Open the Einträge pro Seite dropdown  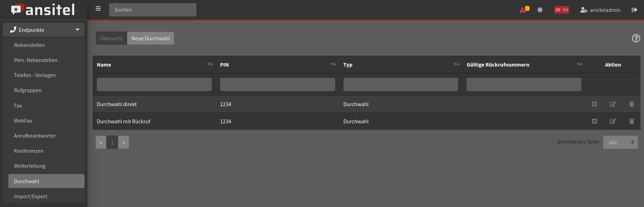pos(620,142)
